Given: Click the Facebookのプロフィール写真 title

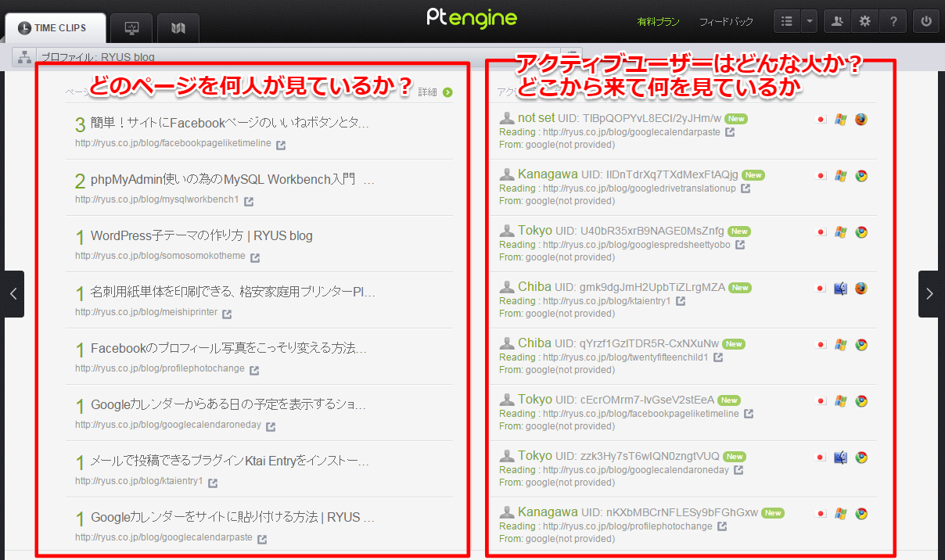Looking at the screenshot, I should (228, 348).
